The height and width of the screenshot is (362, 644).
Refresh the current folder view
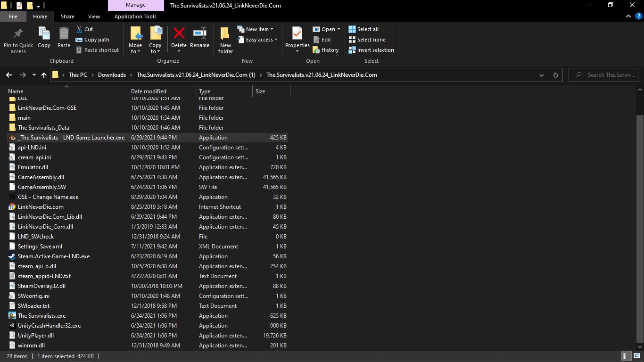(x=555, y=75)
